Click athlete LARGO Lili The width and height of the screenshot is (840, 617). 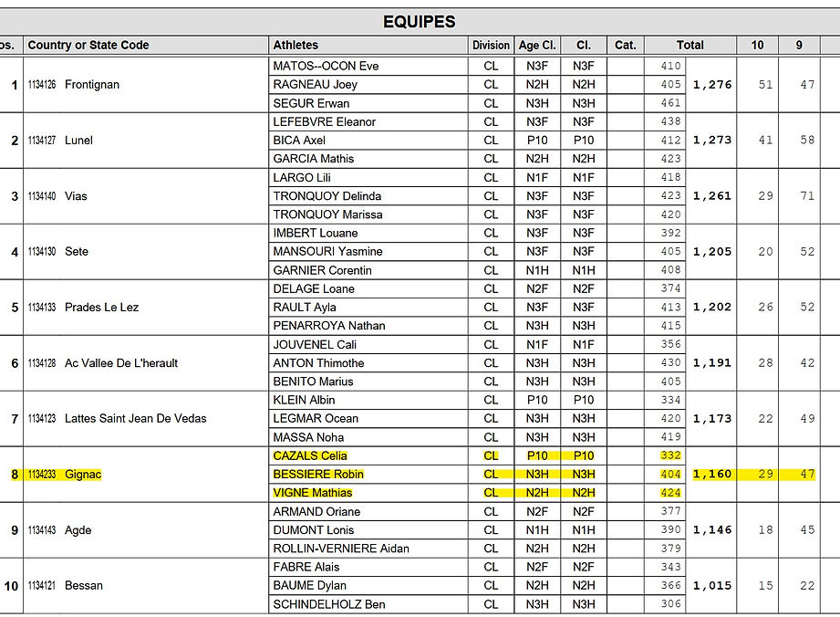click(302, 177)
